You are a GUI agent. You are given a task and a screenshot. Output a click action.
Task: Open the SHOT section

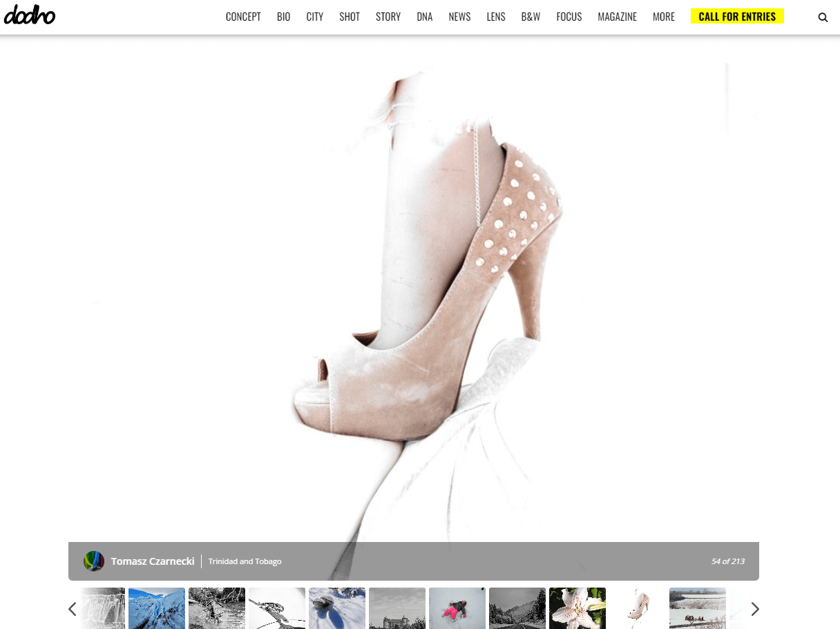click(350, 17)
